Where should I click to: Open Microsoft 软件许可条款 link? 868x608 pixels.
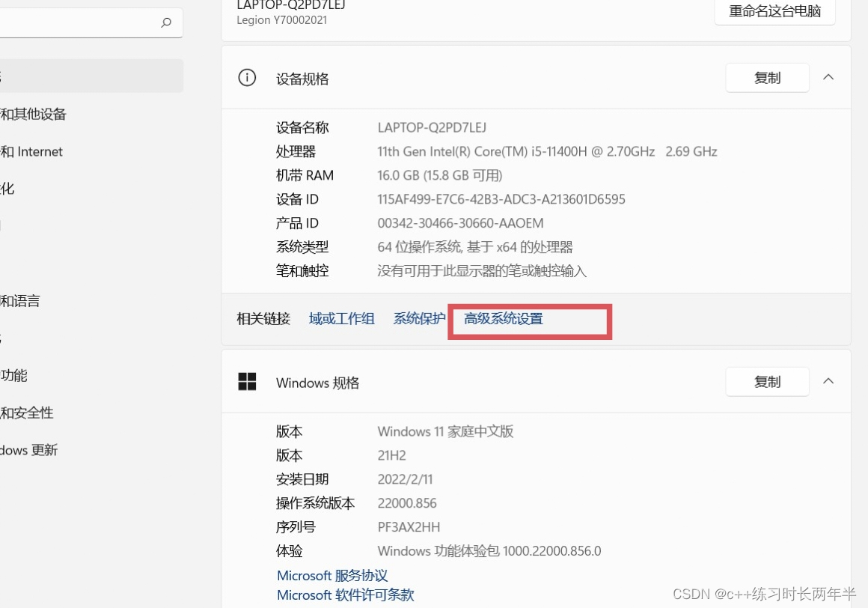click(x=346, y=595)
